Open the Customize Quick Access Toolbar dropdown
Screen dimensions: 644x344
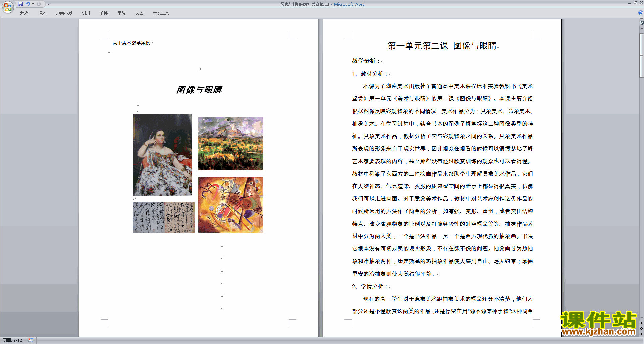point(48,4)
